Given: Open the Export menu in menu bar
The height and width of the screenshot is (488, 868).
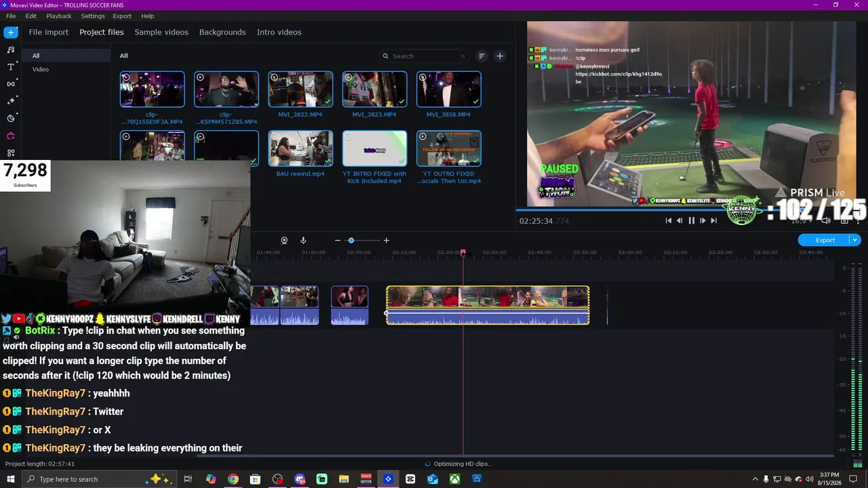Looking at the screenshot, I should 122,16.
